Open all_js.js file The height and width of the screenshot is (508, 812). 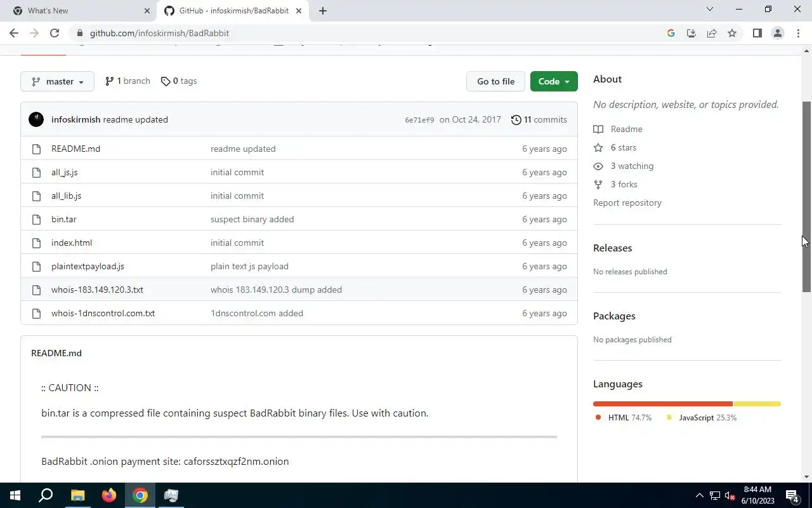tap(64, 172)
